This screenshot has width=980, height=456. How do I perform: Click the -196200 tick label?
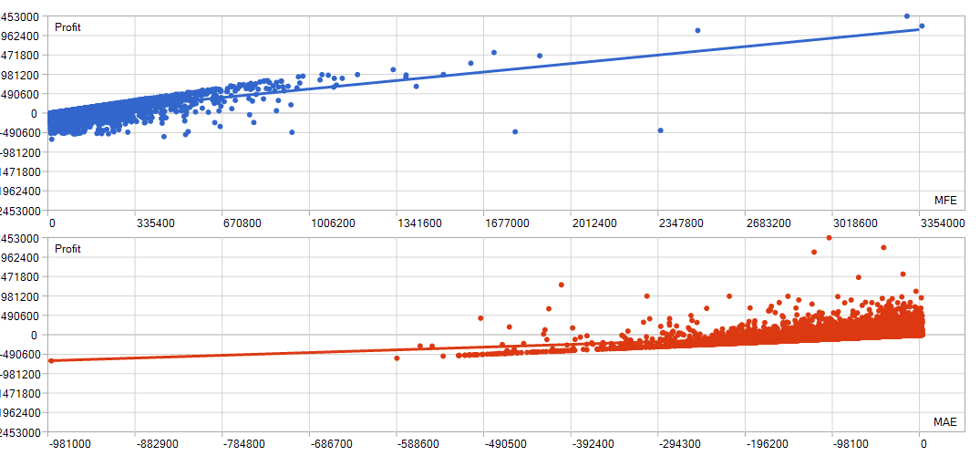coord(767,444)
